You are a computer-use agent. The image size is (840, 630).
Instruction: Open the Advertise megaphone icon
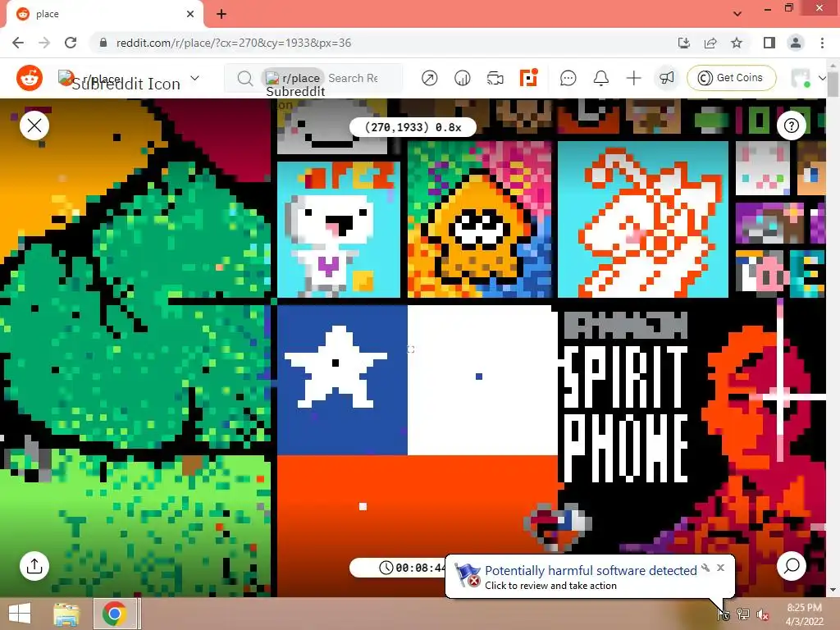[666, 78]
